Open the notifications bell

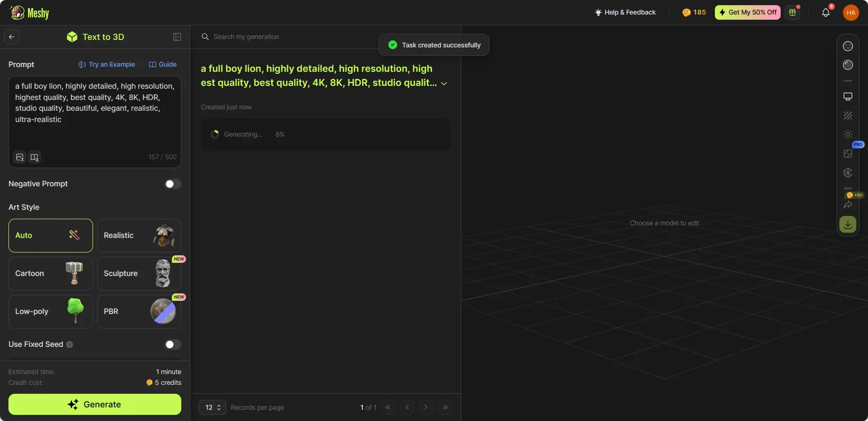tap(825, 13)
